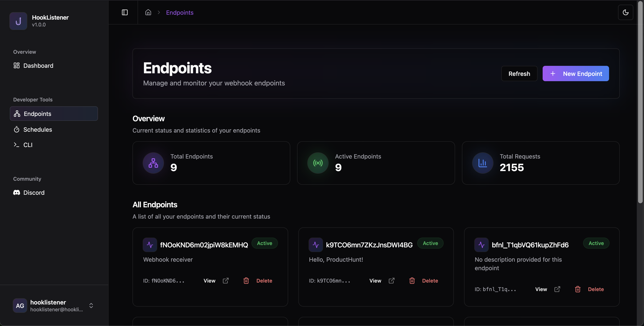Toggle dark mode moon icon

(x=625, y=13)
